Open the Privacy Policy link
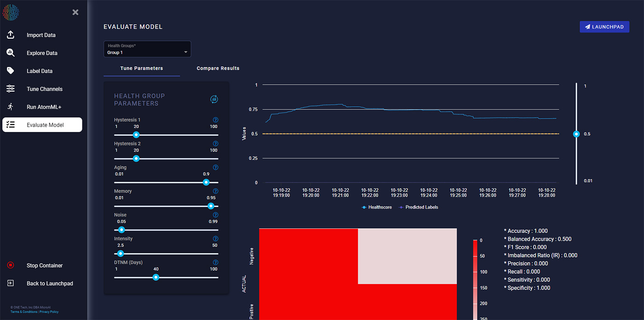Image resolution: width=644 pixels, height=320 pixels. 49,312
